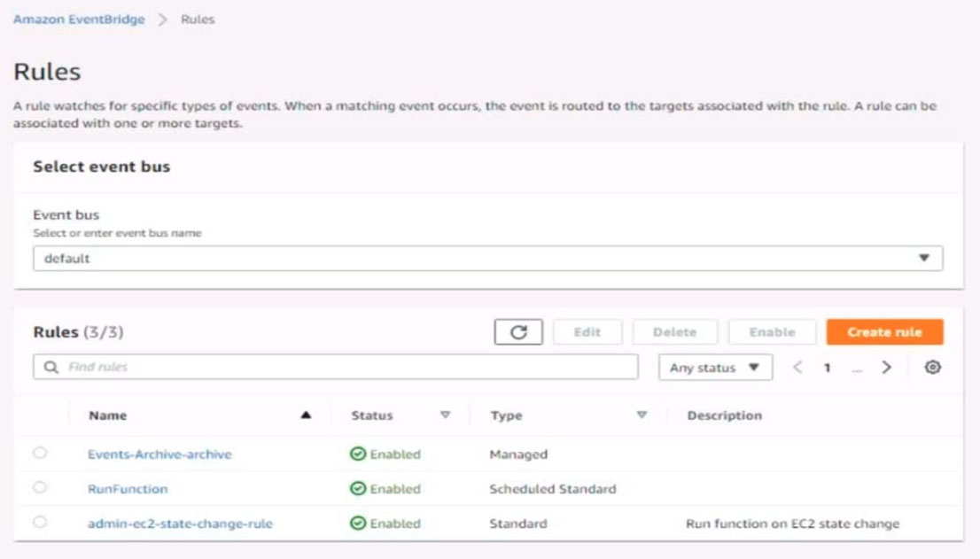
Task: Click the Edit button
Action: pos(587,332)
